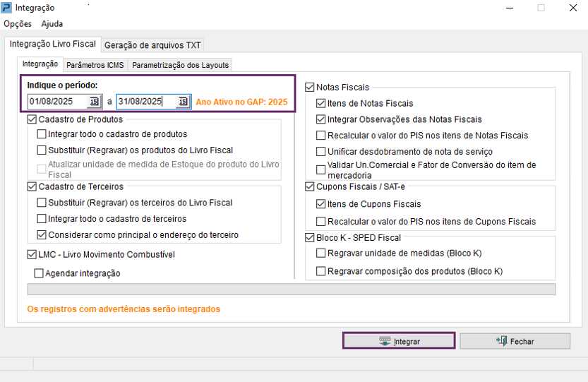Toggle the Agendar integração checkbox
Viewport: 588px width, 382px height.
click(40, 273)
